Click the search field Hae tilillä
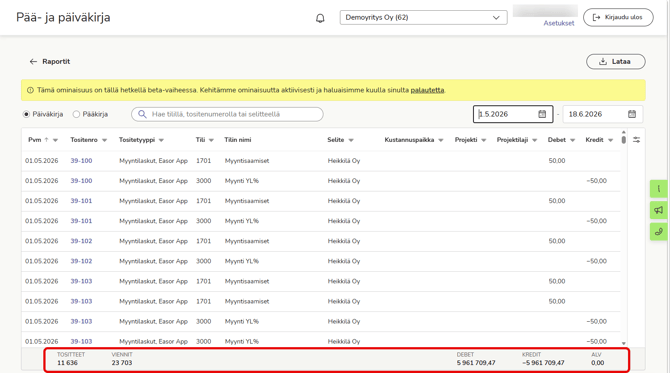670x373 pixels. [x=227, y=114]
